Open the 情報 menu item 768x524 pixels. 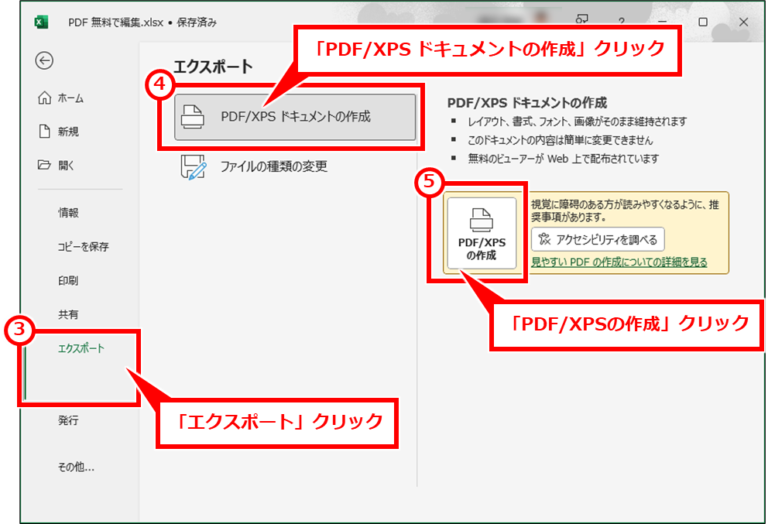tap(68, 213)
